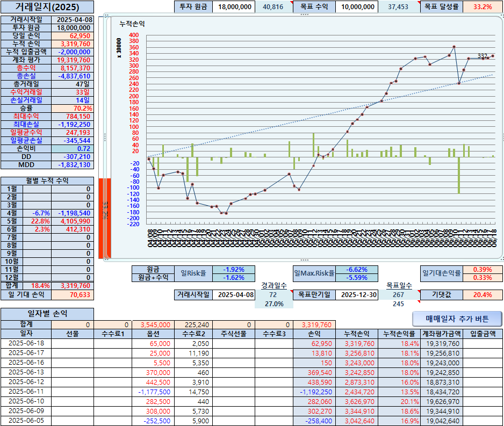
Task: Select the 수수료2 total 225,240
Action: click(x=193, y=325)
